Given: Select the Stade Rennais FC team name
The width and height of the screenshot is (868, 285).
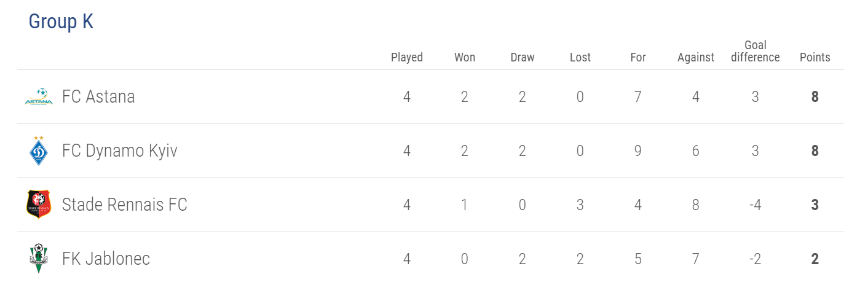Looking at the screenshot, I should click(124, 205).
